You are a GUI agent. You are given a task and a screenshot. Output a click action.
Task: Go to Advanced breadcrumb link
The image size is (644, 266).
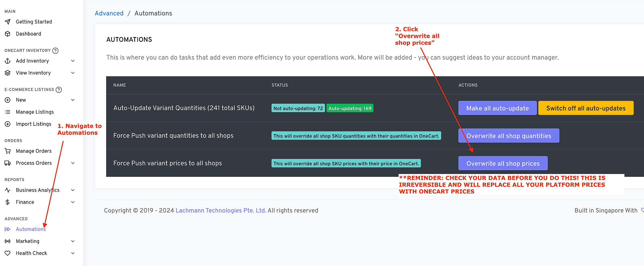click(109, 13)
